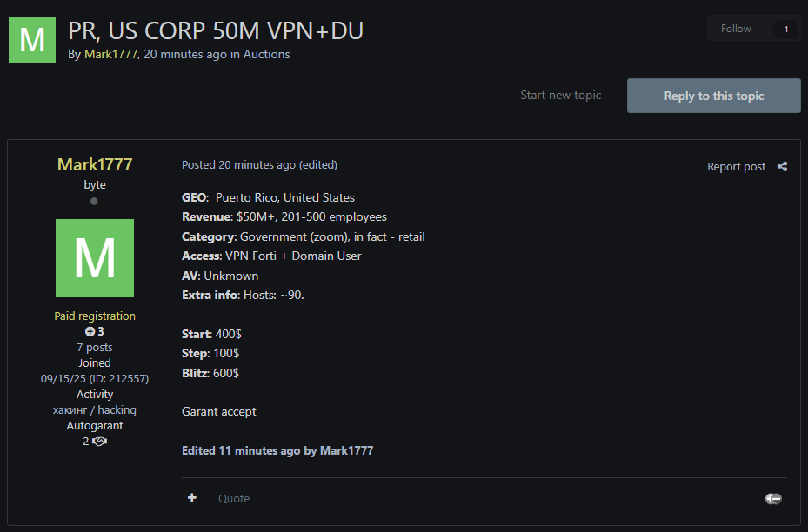This screenshot has width=808, height=532.
Task: Open the large green M profile avatar
Action: [95, 258]
